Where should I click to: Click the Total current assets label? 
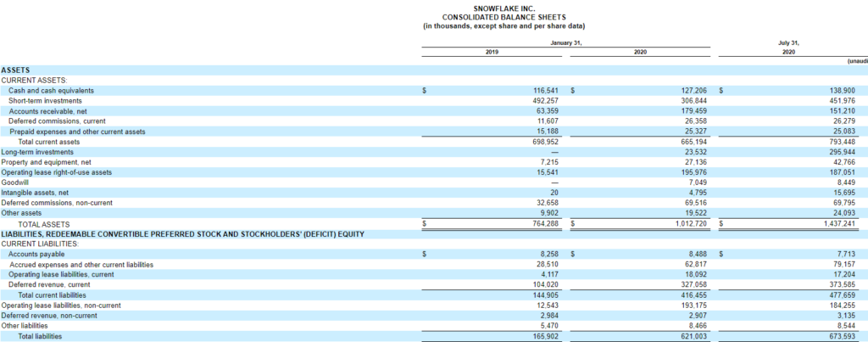pos(49,142)
